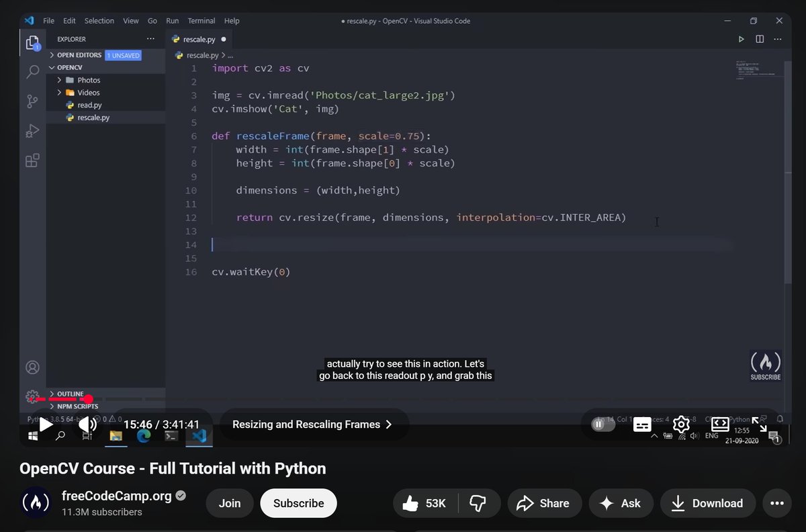Click the freeCodeCamp channel avatar
The width and height of the screenshot is (806, 532).
[36, 503]
